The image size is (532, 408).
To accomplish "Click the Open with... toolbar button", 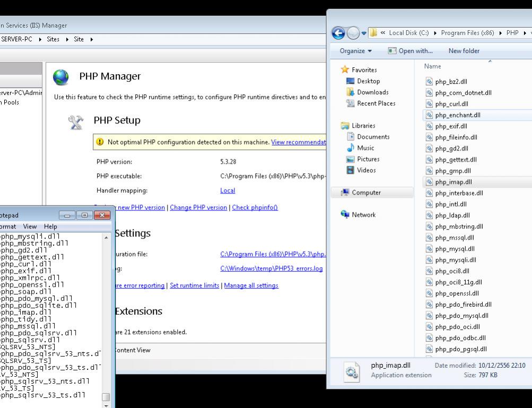I will click(x=411, y=51).
